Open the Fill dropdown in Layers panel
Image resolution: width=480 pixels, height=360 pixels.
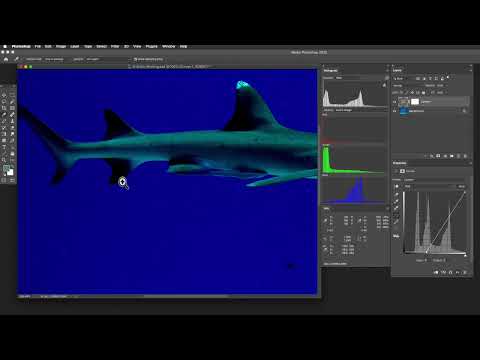[x=441, y=92]
